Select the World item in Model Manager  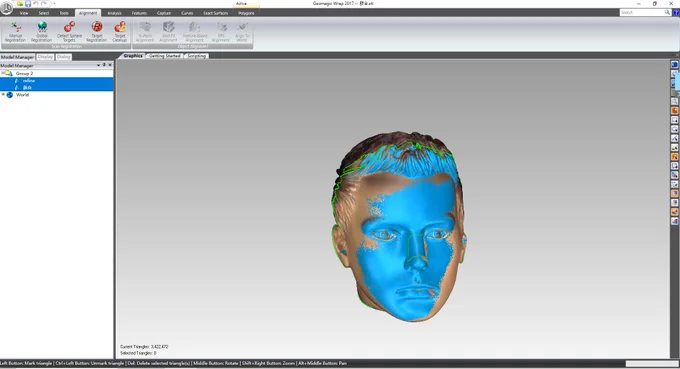tap(23, 95)
